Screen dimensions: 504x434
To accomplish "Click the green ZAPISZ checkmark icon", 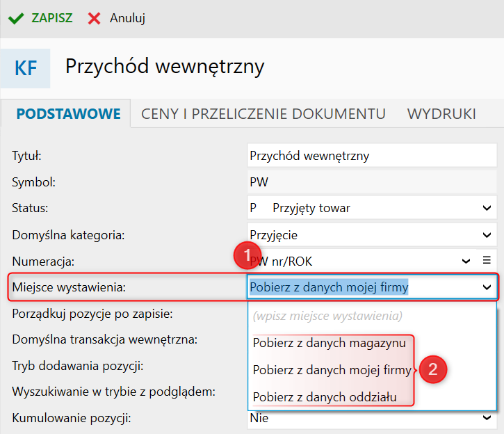I will tap(16, 18).
